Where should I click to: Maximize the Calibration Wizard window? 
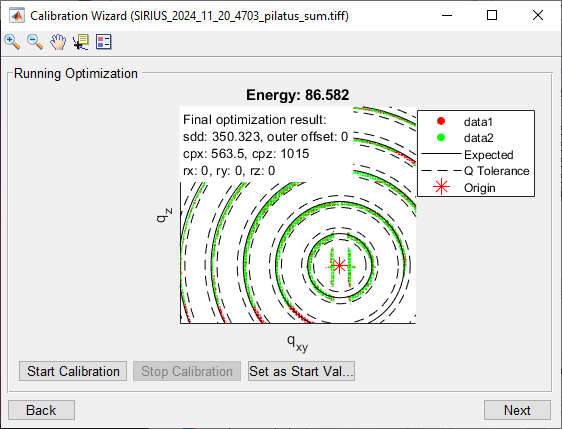pyautogui.click(x=492, y=15)
